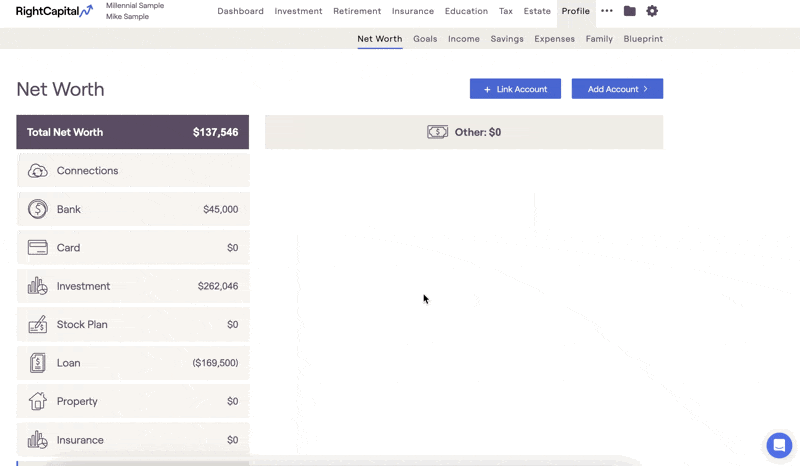Click the Stock Plan icon
Screen dimensions: 800x466
pos(37,325)
